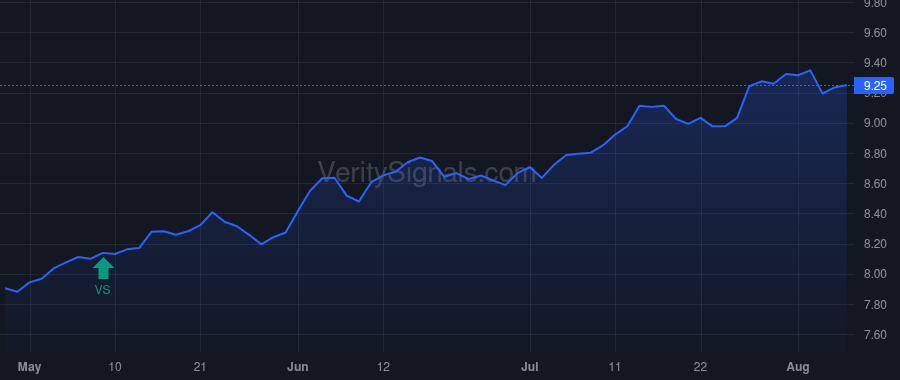900x380 pixels.
Task: Click the green VS signal arrow marker
Action: point(103,268)
